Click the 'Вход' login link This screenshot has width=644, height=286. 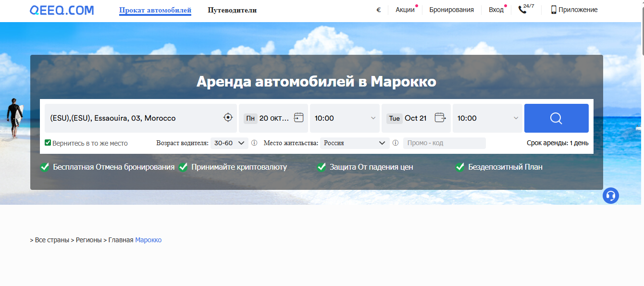click(x=496, y=10)
